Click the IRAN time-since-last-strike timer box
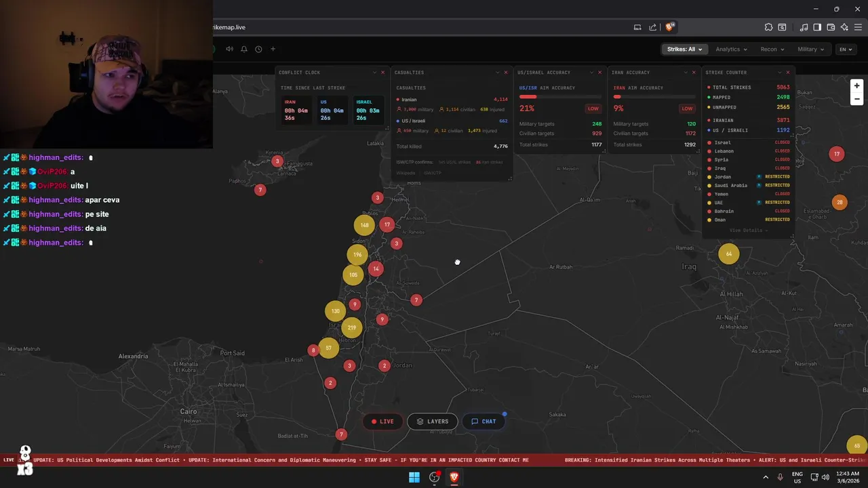The image size is (868, 488). [296, 110]
